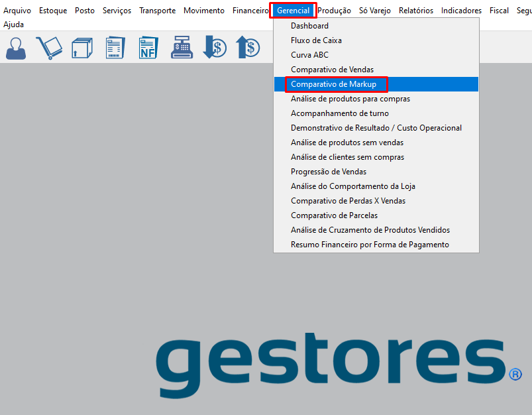Screen dimensions: 532x415
Task: Open the invoice document toolbar icon
Action: 115,48
